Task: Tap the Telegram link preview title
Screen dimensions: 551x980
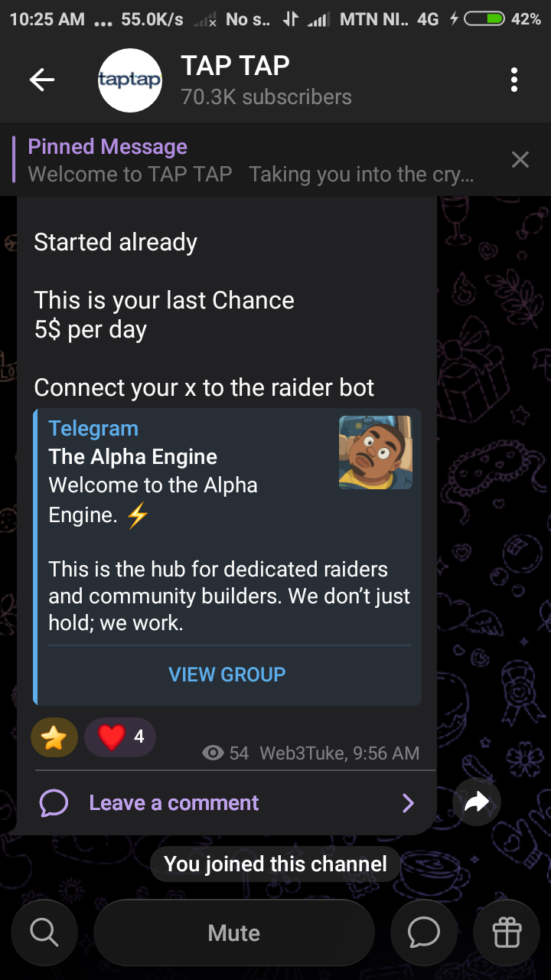Action: (x=93, y=429)
